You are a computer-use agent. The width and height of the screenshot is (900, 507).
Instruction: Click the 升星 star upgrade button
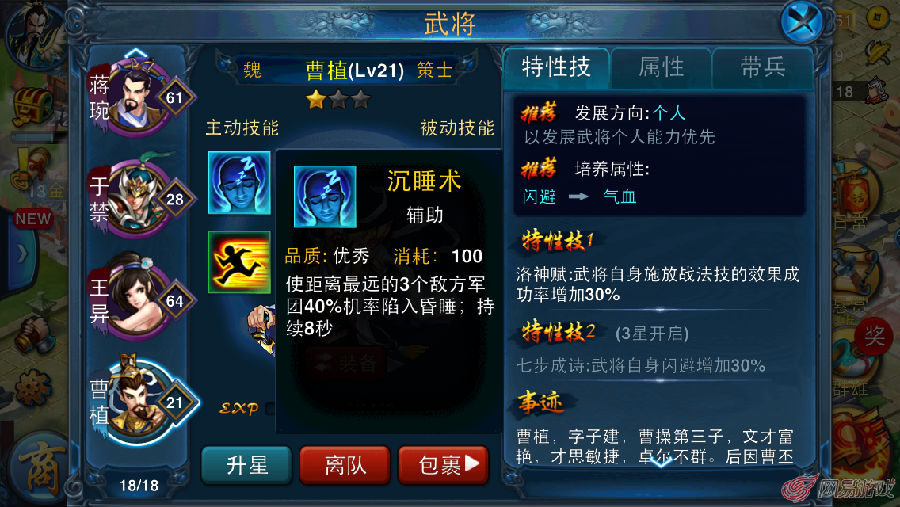pyautogui.click(x=247, y=465)
